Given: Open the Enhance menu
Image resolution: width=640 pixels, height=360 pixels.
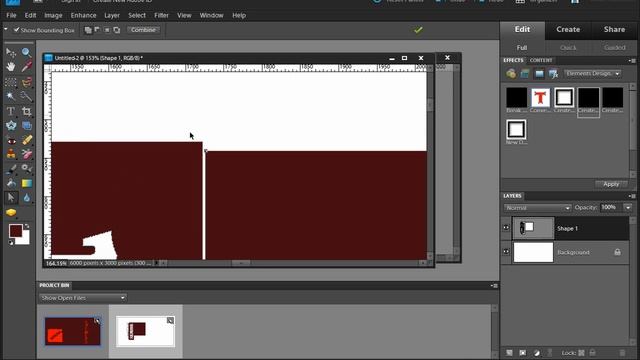Looking at the screenshot, I should click(x=83, y=16).
